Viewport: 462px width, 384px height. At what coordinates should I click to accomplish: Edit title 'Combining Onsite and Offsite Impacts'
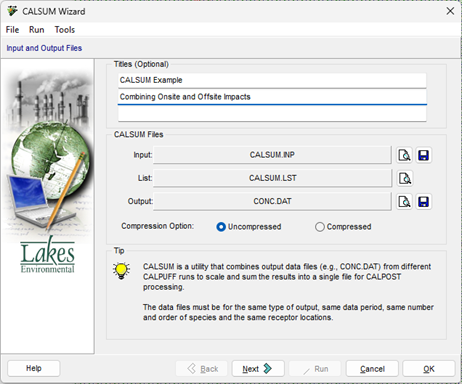(272, 97)
